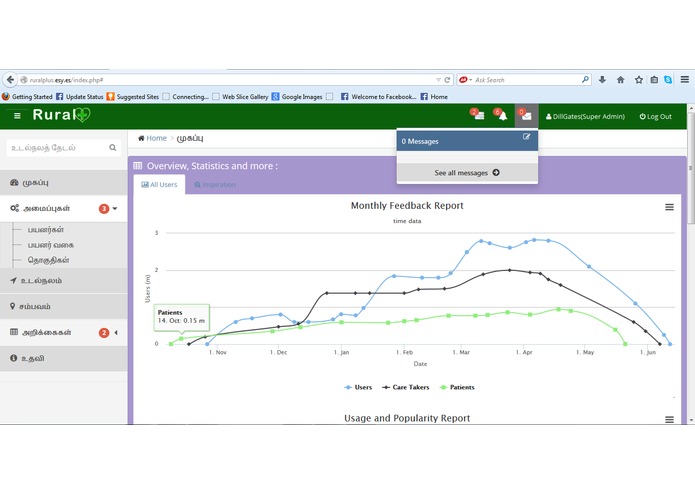
Task: Open Suggested Sites bookmark
Action: click(x=133, y=97)
